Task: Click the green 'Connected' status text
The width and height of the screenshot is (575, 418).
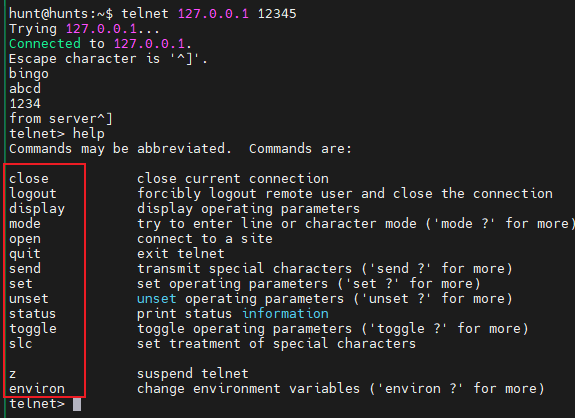Action: [45, 44]
